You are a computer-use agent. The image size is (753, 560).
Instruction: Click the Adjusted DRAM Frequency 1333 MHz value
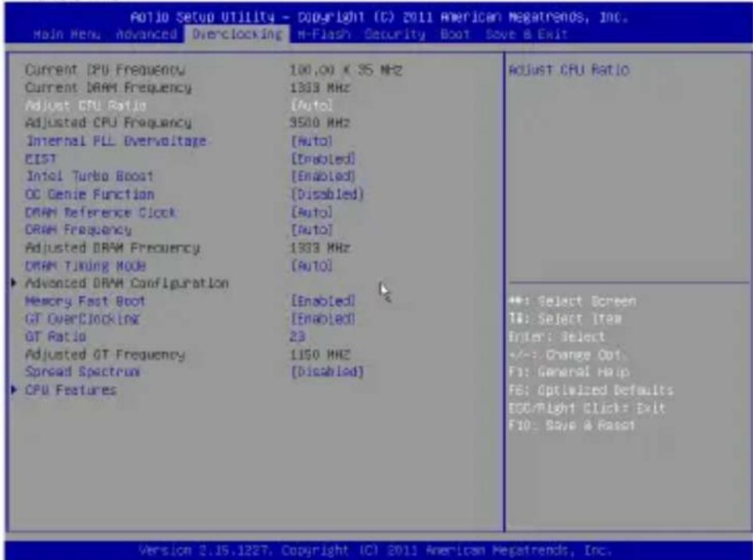point(319,248)
